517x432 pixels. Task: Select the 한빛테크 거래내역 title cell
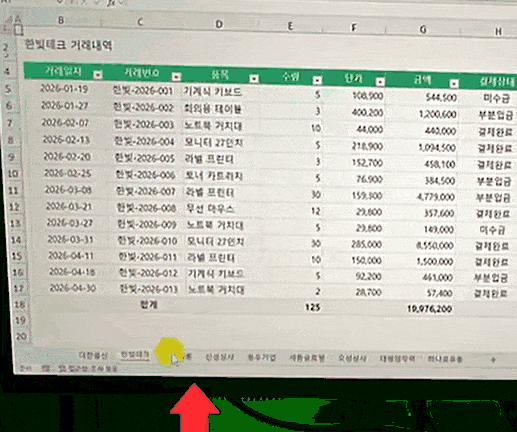(69, 45)
